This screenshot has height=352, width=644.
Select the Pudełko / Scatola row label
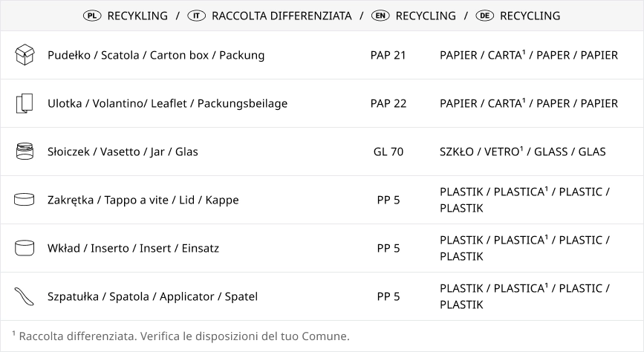click(156, 55)
